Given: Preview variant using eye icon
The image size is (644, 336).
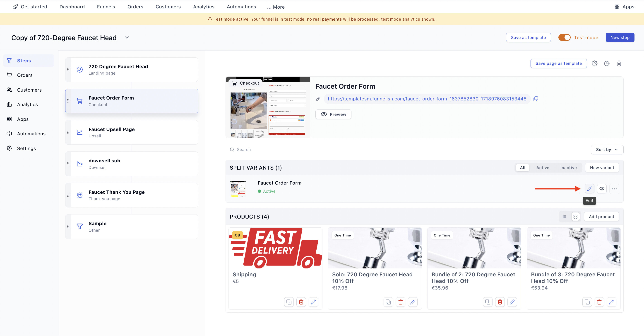Looking at the screenshot, I should [602, 189].
